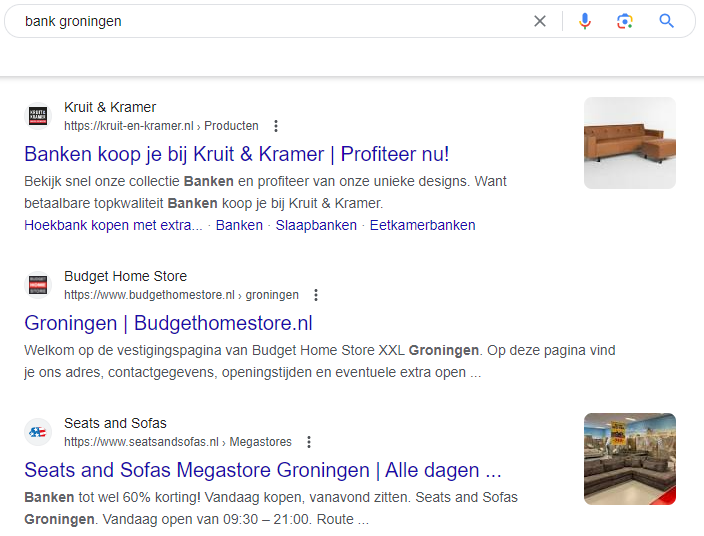Open 'Groningen | Budgethomestore.nl' result
The width and height of the screenshot is (704, 536).
pos(168,323)
